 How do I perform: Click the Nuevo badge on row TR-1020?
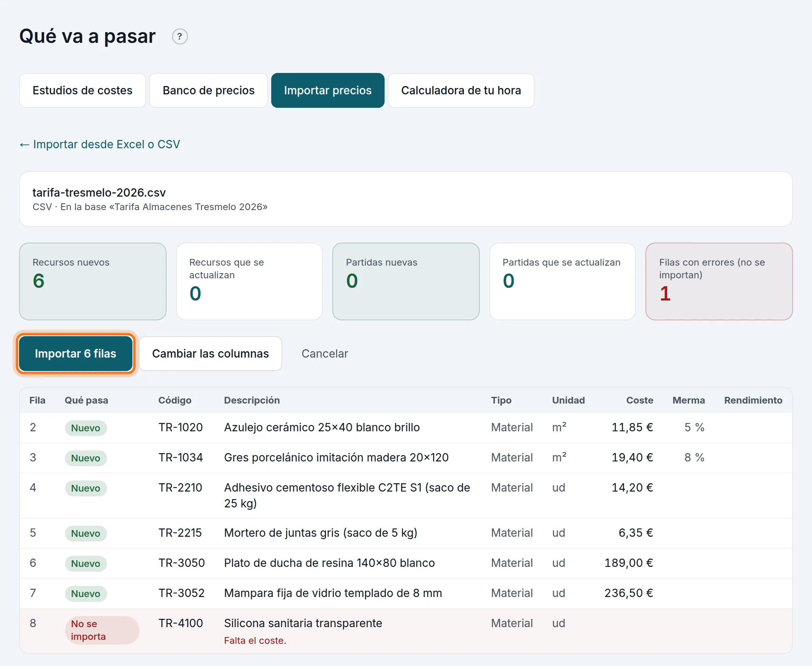[86, 428]
